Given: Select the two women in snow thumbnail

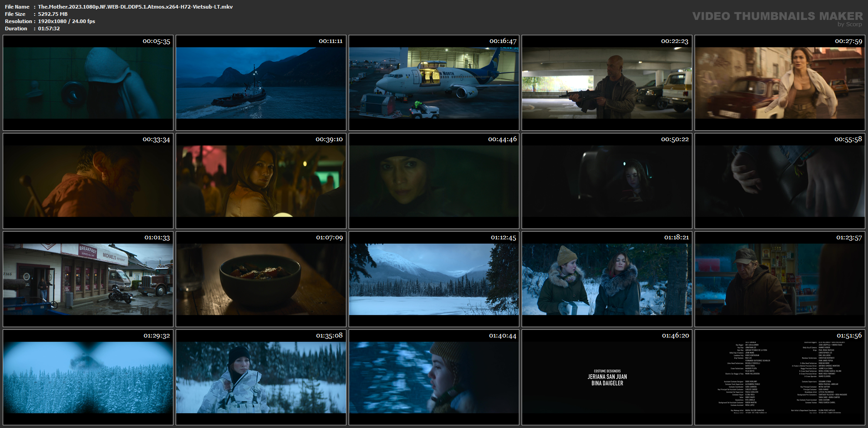Looking at the screenshot, I should click(x=607, y=279).
